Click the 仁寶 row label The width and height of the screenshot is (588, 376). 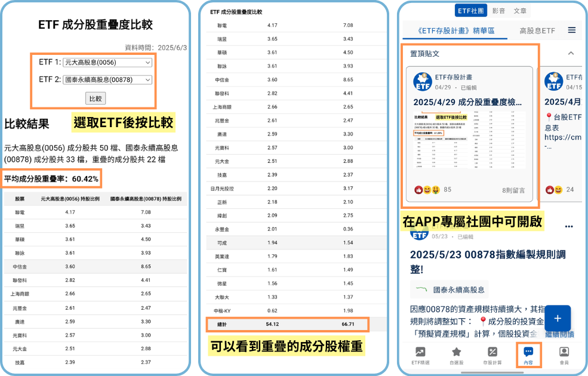pyautogui.click(x=222, y=270)
